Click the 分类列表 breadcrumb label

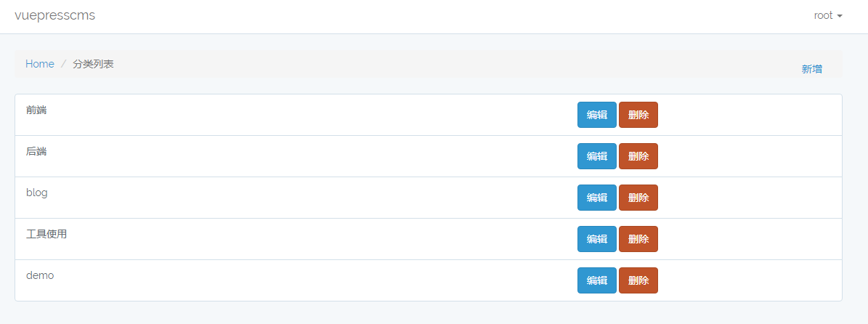(93, 64)
